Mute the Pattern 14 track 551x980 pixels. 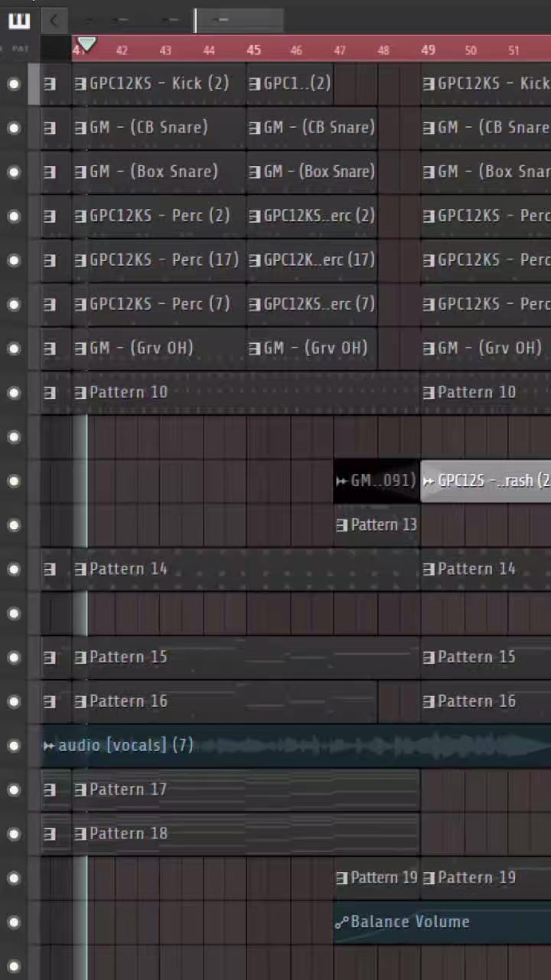pos(14,569)
